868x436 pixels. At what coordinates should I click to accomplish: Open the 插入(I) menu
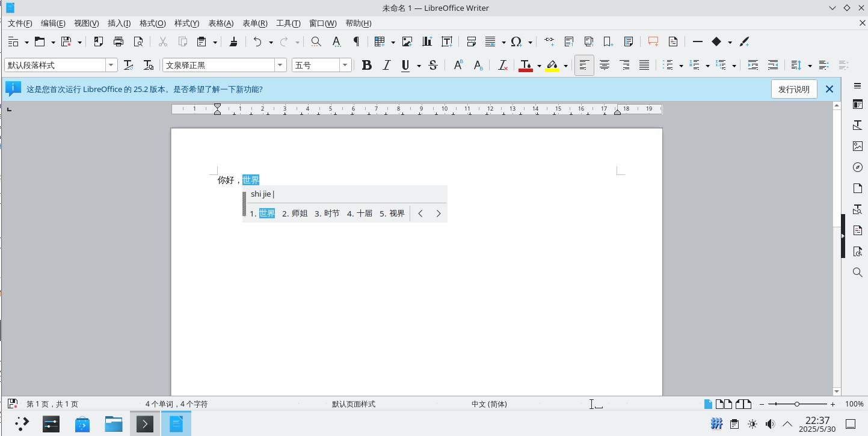pos(119,23)
